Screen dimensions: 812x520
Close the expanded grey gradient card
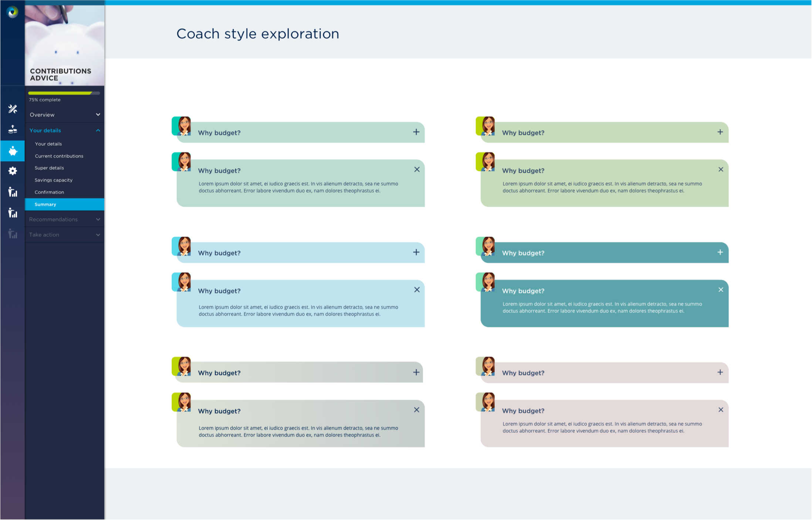click(417, 410)
